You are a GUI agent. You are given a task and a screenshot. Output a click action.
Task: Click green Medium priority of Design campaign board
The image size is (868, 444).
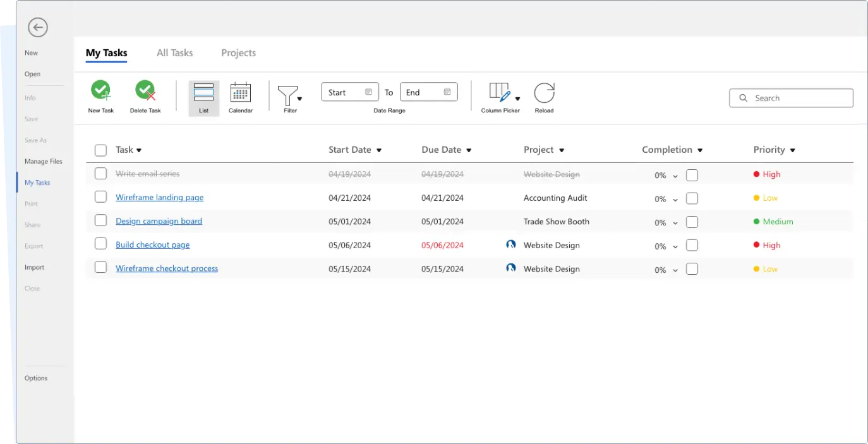tap(773, 222)
